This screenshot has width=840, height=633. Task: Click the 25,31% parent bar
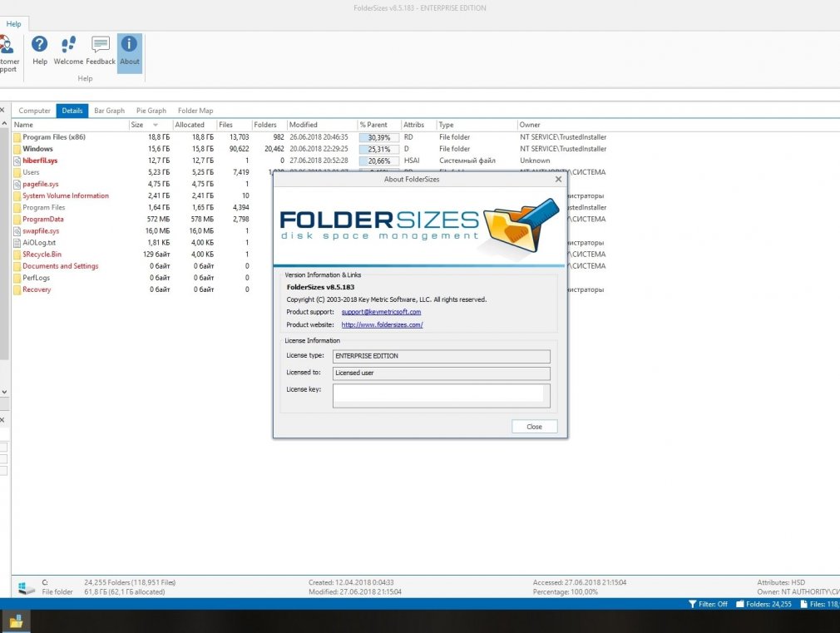click(x=378, y=150)
